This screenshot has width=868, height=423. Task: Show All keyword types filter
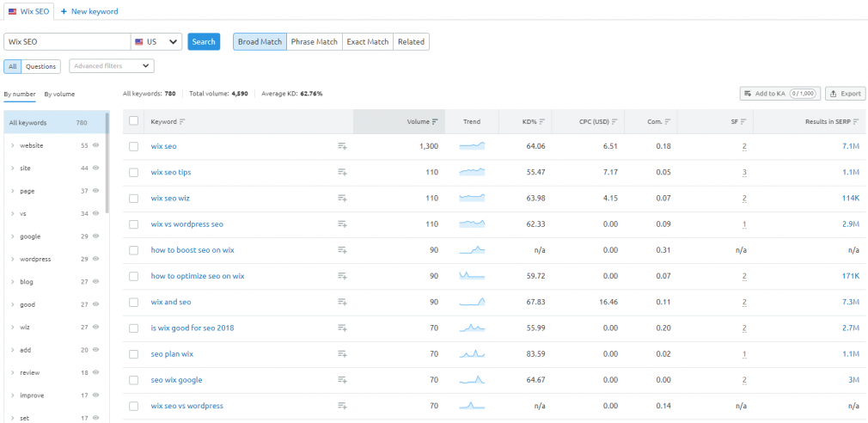tap(13, 66)
